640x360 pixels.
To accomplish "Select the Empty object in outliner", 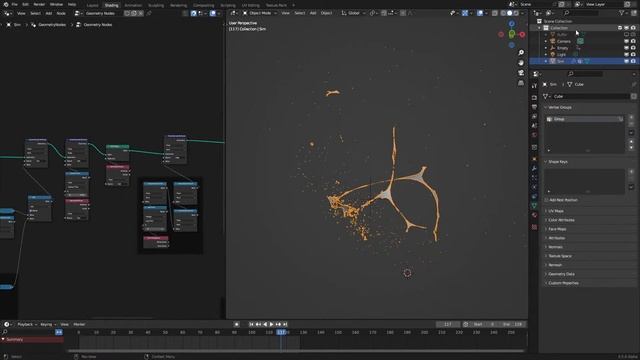I will [x=562, y=48].
